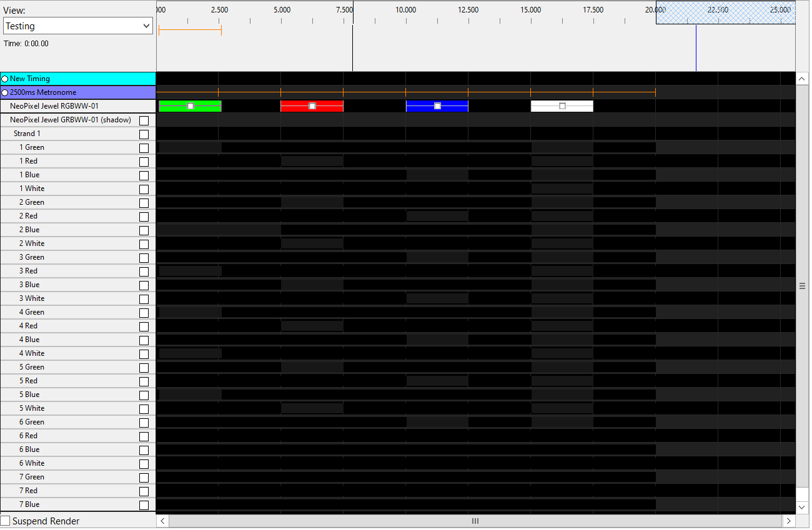The width and height of the screenshot is (812, 530).
Task: Select the 2500ms Metronome timing track radio button
Action: (x=4, y=92)
